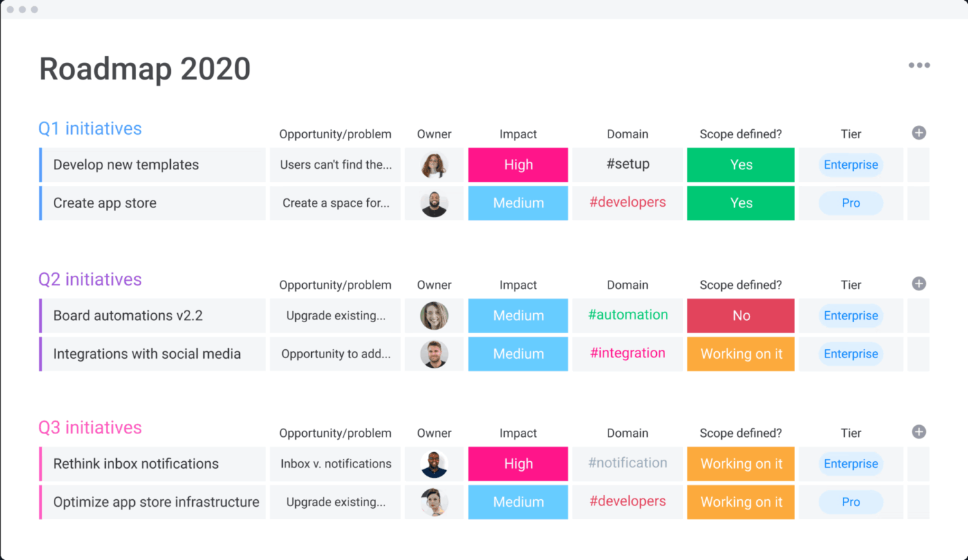Click the plus icon next to Q3 initiatives
Screen dimensions: 968x560
[x=919, y=431]
